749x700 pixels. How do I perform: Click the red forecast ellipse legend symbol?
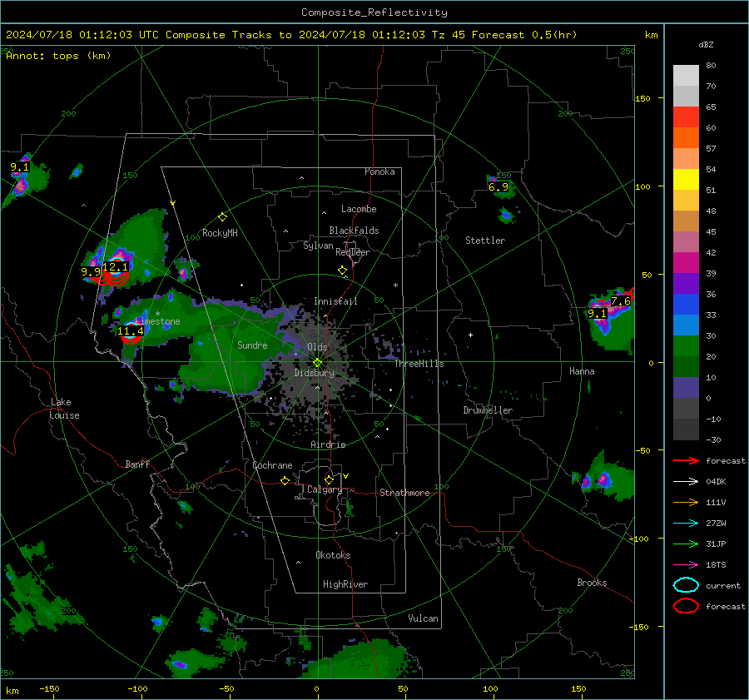pos(686,606)
